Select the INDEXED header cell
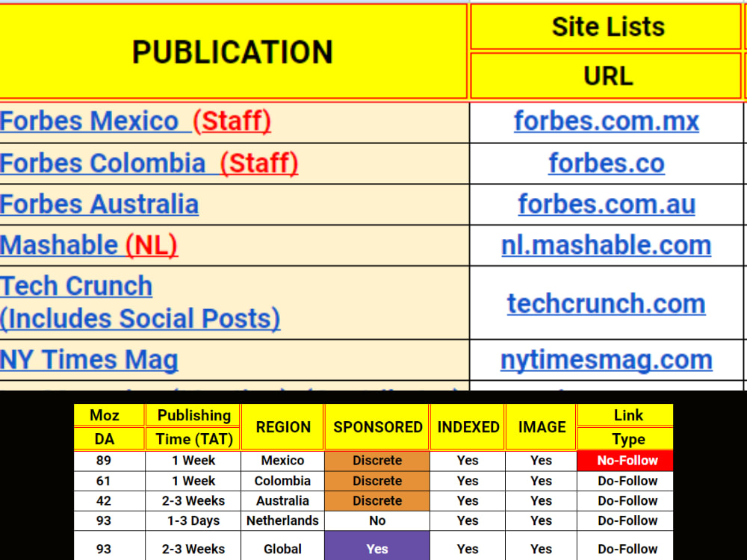This screenshot has width=747, height=560. 468,426
